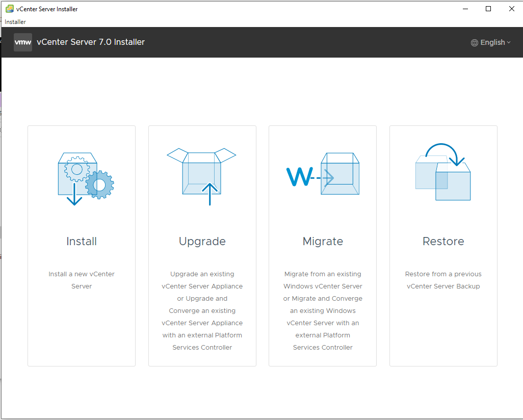This screenshot has height=420, width=523.
Task: Click the Upgrade open-box arrow icon
Action: coord(201,176)
